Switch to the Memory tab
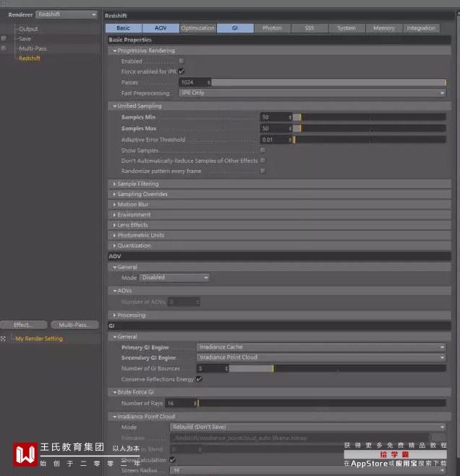The height and width of the screenshot is (476, 460). coord(384,28)
